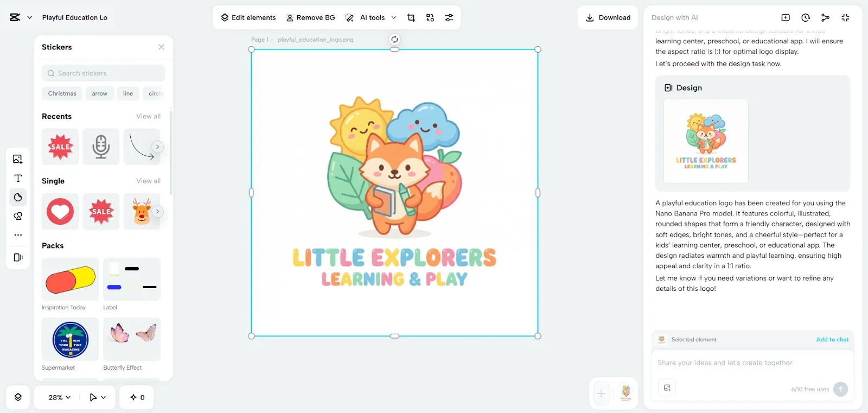Expand the Recents stickers next arrow
The width and height of the screenshot is (868, 413).
pos(157,147)
